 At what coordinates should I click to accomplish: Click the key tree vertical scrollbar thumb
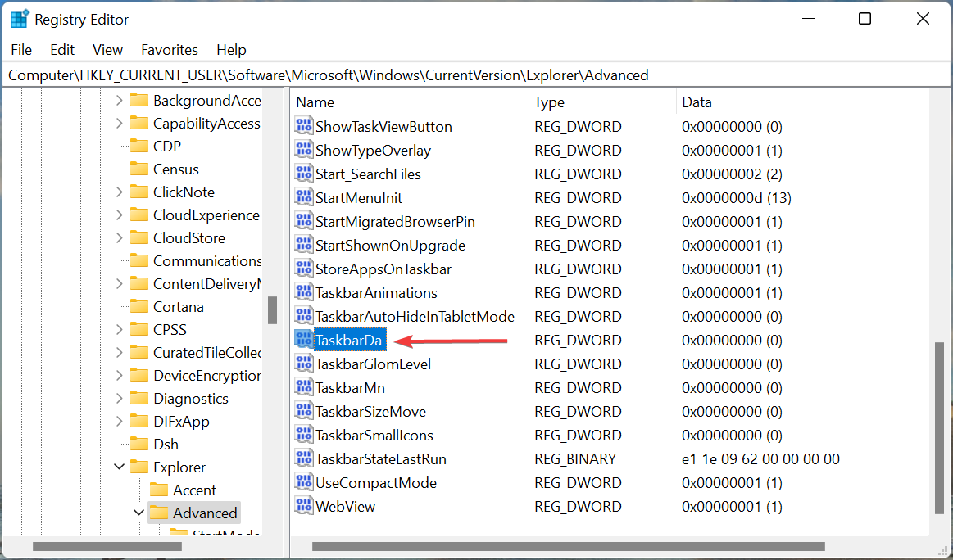pos(272,309)
